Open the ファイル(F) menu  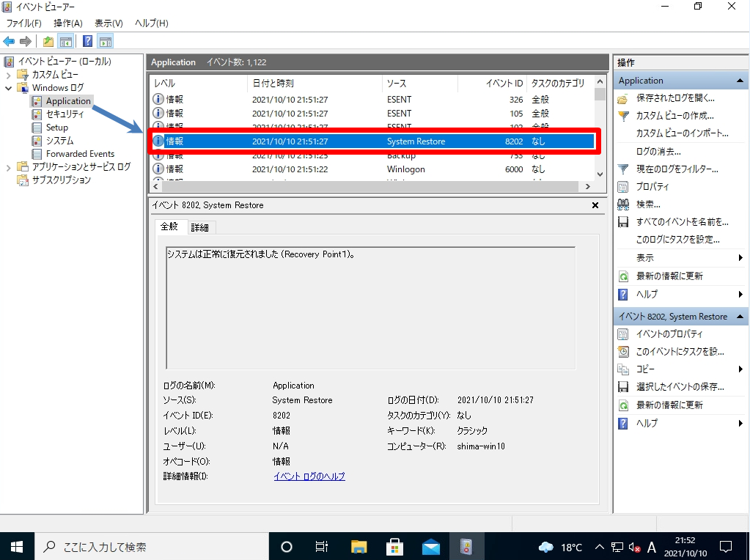point(24,23)
